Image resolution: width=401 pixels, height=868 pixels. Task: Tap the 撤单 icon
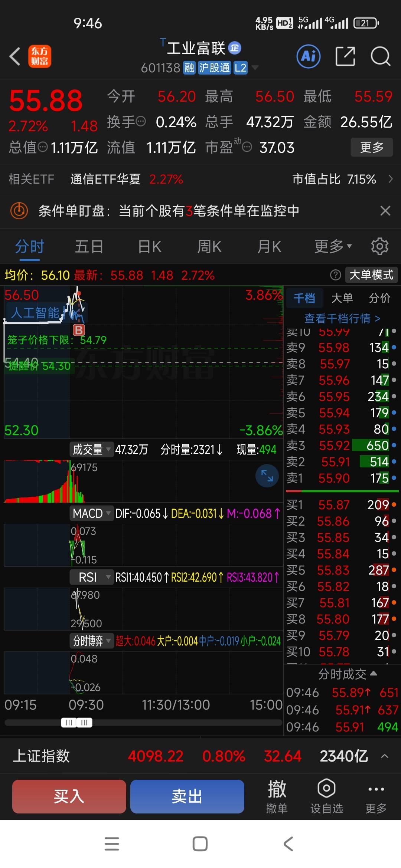pos(277,796)
